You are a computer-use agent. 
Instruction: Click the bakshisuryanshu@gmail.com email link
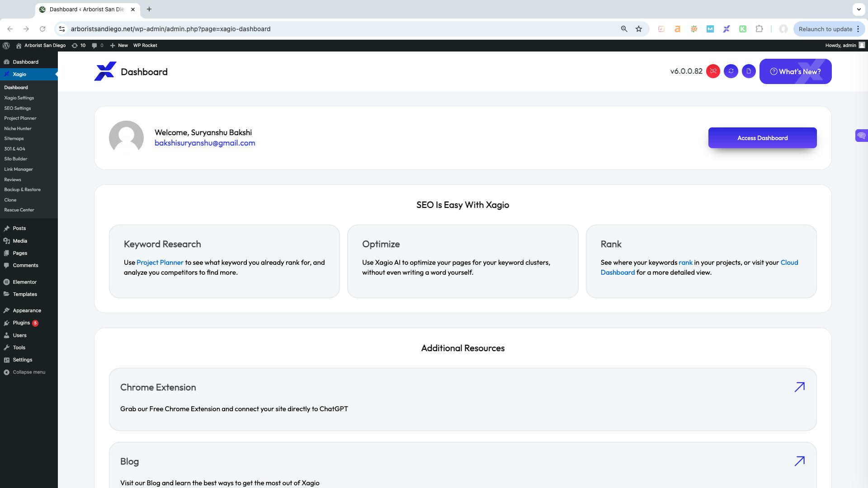tap(205, 143)
